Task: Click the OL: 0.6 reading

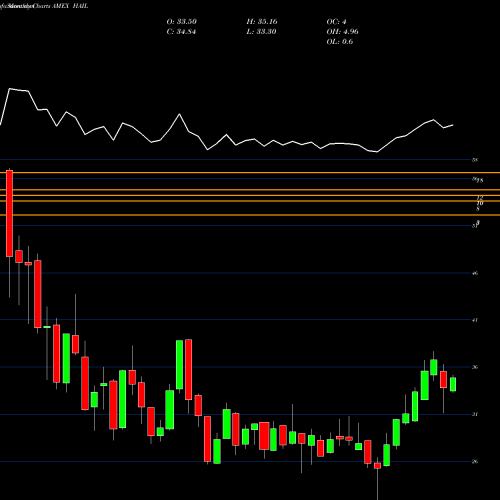Action: pos(340,42)
